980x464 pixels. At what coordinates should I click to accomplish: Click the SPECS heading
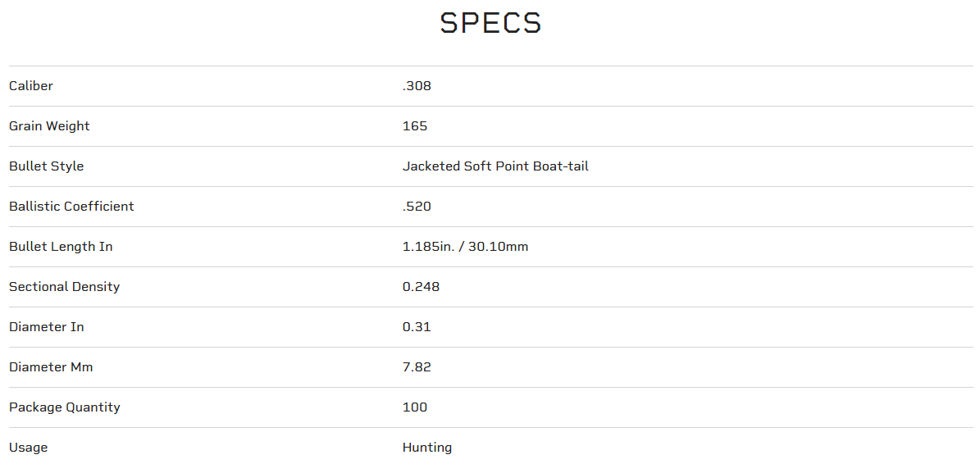pos(490,23)
